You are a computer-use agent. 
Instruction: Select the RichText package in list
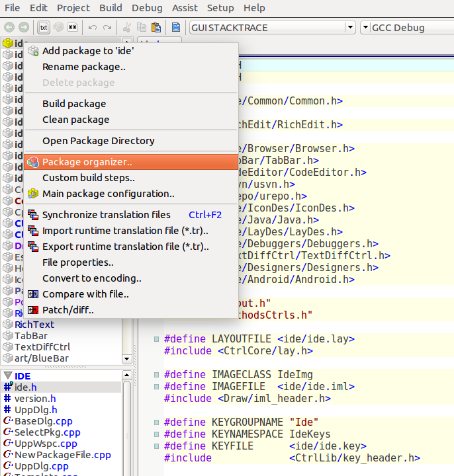tap(34, 324)
